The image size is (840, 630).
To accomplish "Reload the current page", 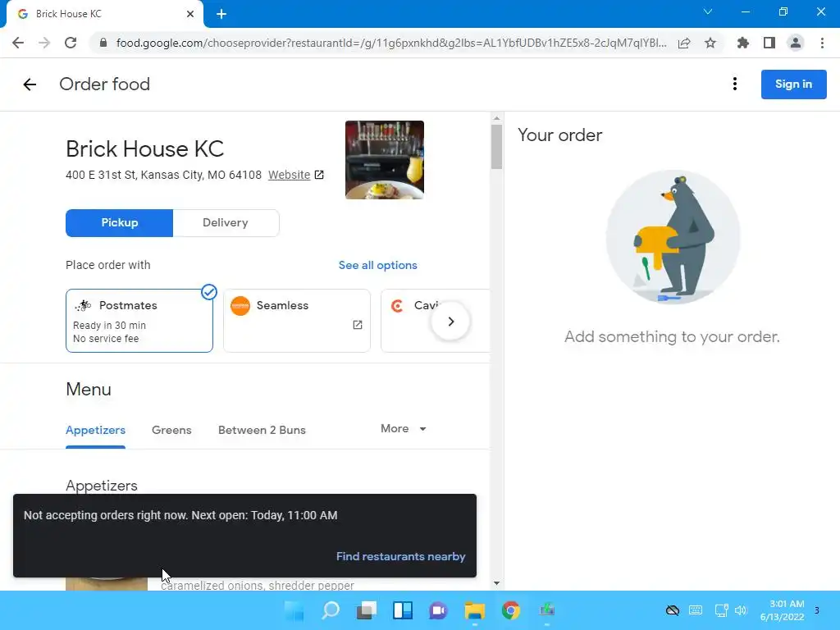I will coord(71,43).
